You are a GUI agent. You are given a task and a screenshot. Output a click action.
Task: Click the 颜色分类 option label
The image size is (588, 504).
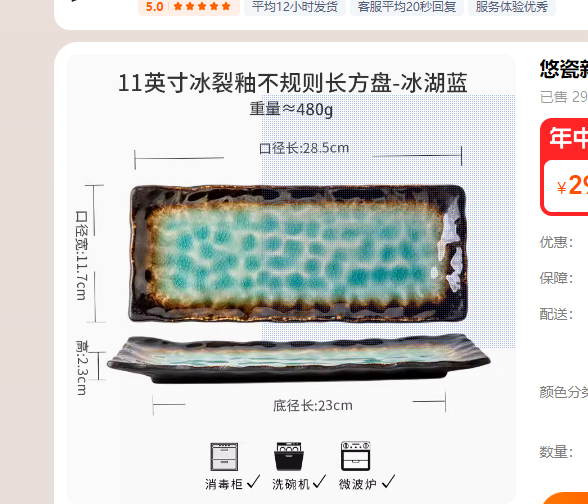pos(564,392)
